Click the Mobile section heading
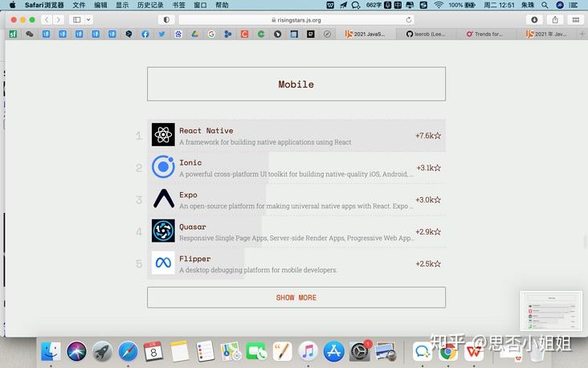The height and width of the screenshot is (368, 588). pos(296,84)
